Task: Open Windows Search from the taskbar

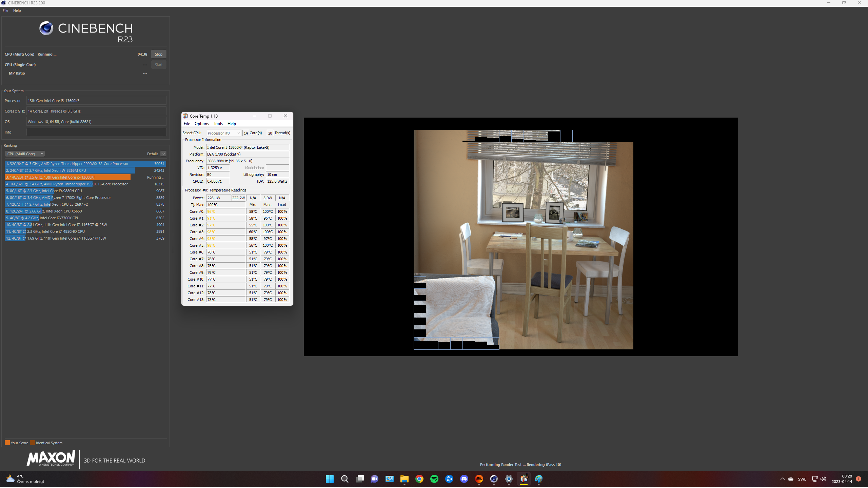Action: pos(344,479)
